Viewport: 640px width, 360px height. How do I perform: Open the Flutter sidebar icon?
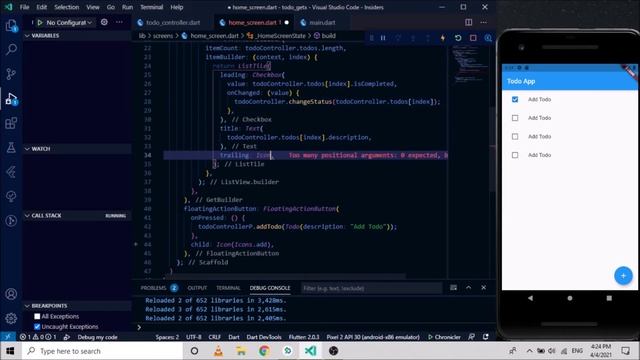(11, 172)
